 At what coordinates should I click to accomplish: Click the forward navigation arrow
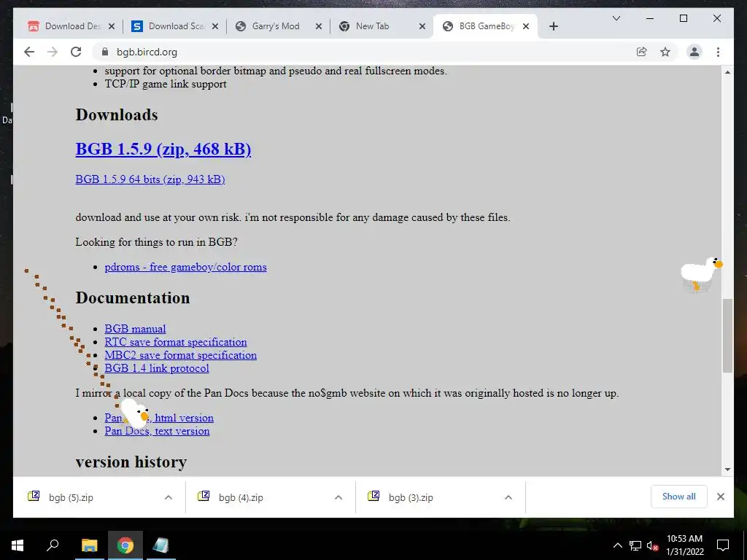pyautogui.click(x=53, y=52)
